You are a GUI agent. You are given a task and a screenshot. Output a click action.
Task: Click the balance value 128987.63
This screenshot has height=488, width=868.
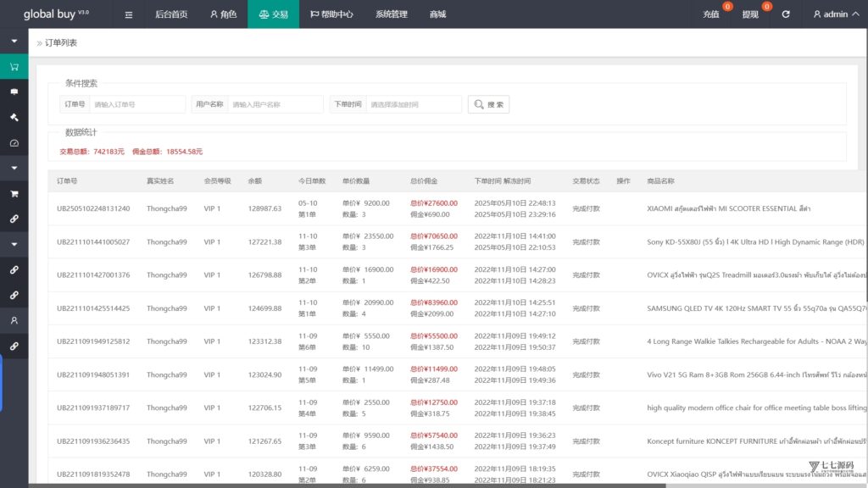click(x=264, y=208)
